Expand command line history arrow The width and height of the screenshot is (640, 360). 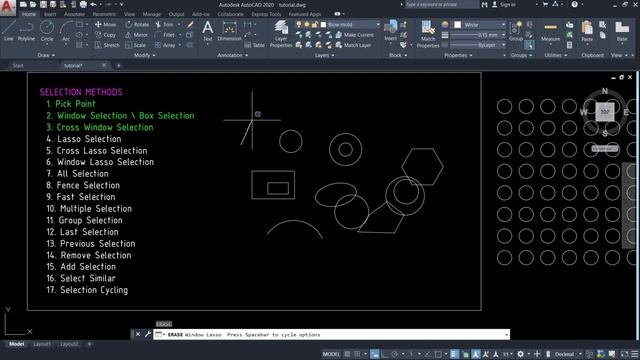506,335
